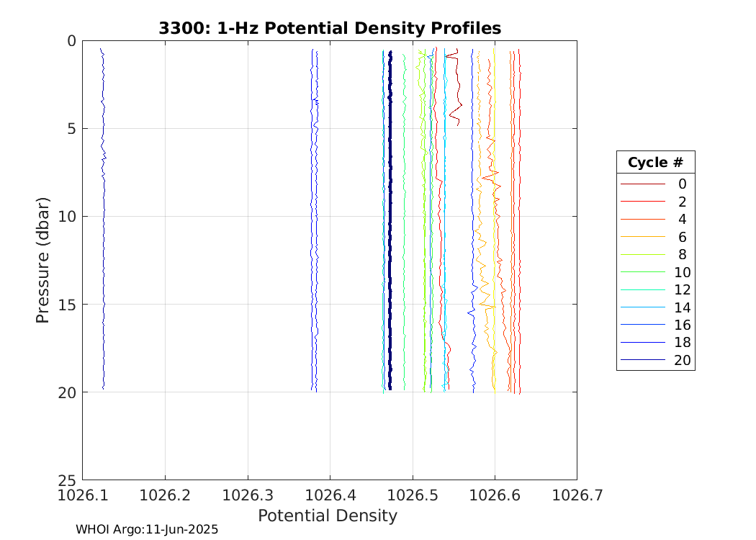
Task: Select legend entry for cycle 8
Action: tap(655, 255)
